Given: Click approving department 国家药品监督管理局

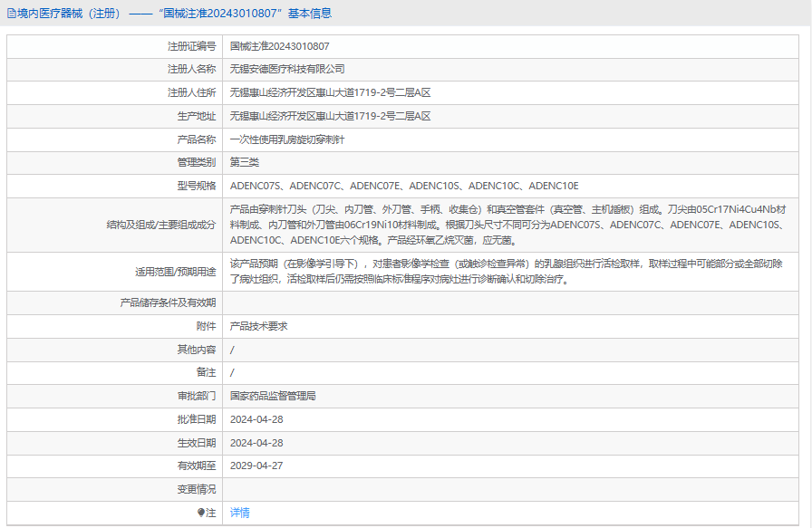Looking at the screenshot, I should [x=273, y=396].
